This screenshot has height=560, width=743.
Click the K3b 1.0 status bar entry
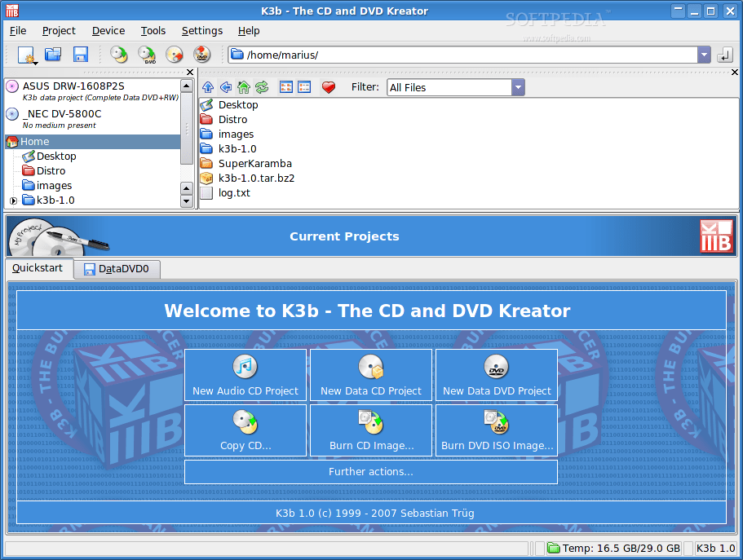[715, 548]
